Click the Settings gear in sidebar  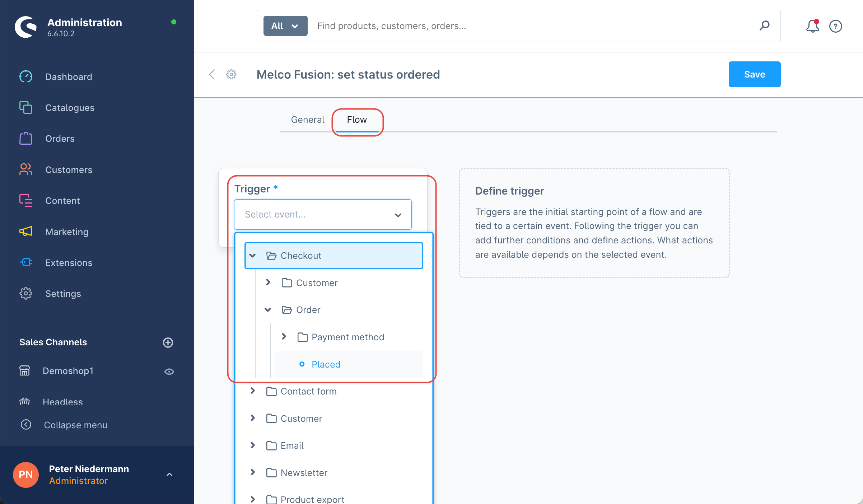pos(26,293)
